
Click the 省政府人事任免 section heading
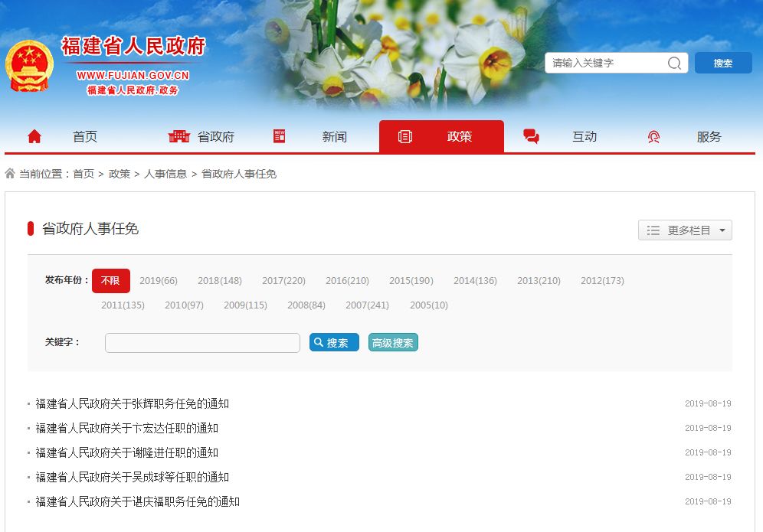click(90, 229)
